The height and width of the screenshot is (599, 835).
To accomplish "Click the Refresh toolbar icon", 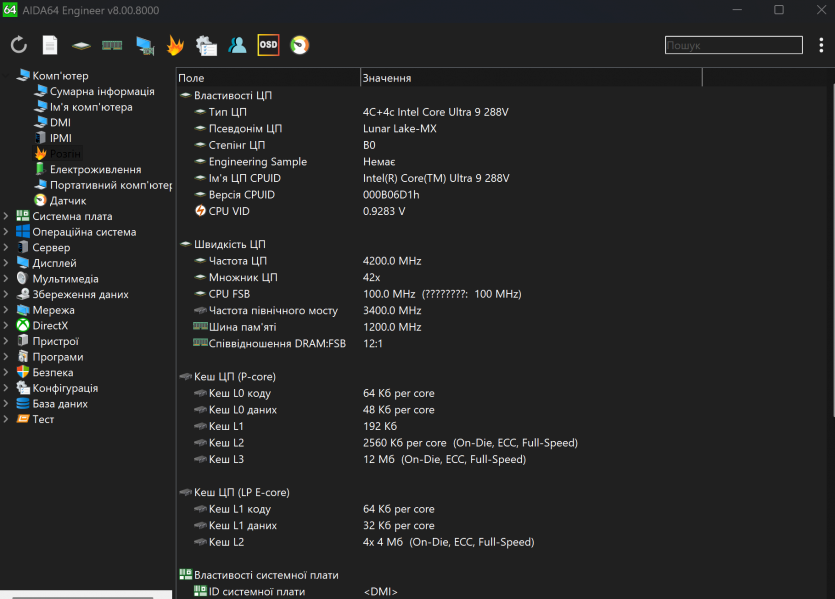I will click(18, 45).
